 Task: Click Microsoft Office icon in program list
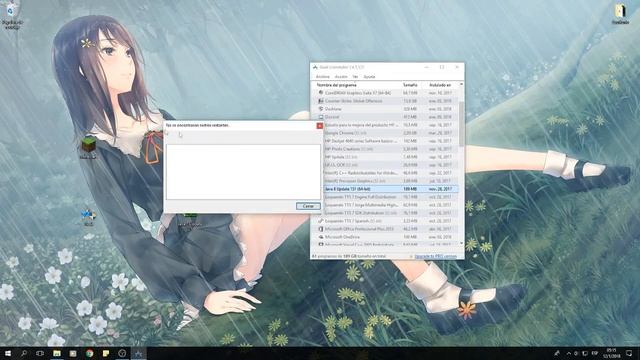pyautogui.click(x=321, y=229)
